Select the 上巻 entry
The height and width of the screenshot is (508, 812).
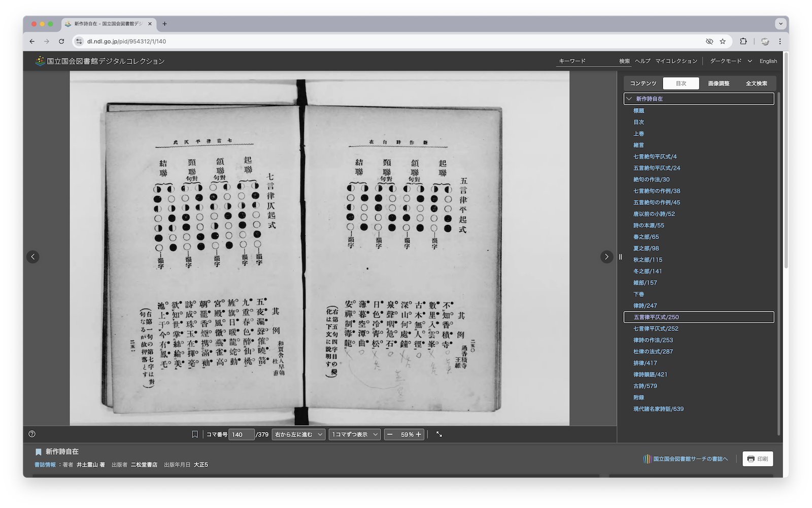click(x=638, y=133)
